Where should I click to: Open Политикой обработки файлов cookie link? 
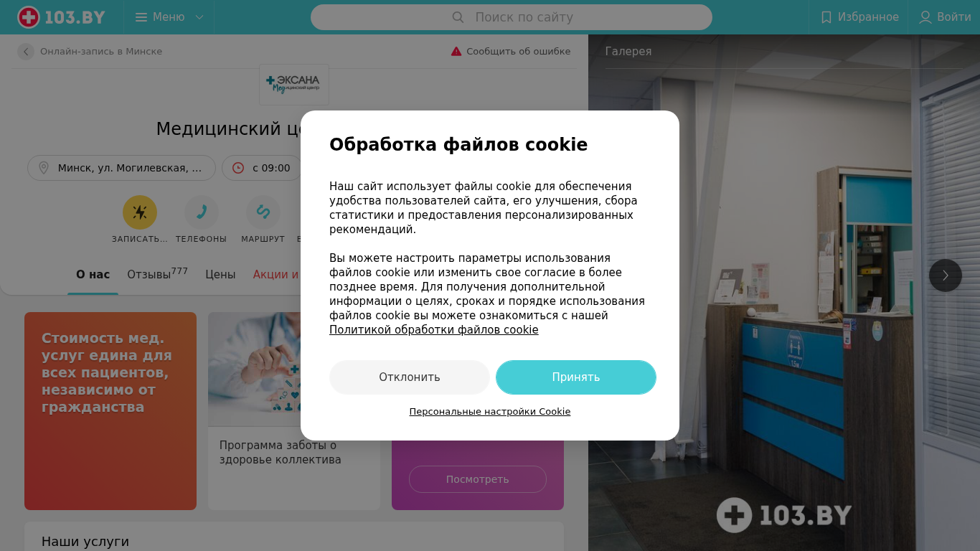click(x=434, y=330)
